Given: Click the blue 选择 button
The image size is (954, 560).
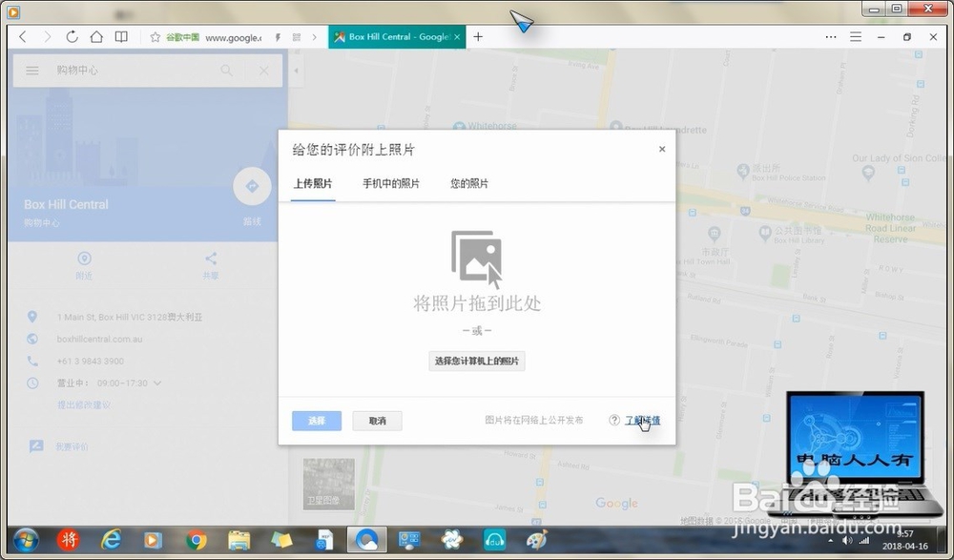Looking at the screenshot, I should point(317,421).
